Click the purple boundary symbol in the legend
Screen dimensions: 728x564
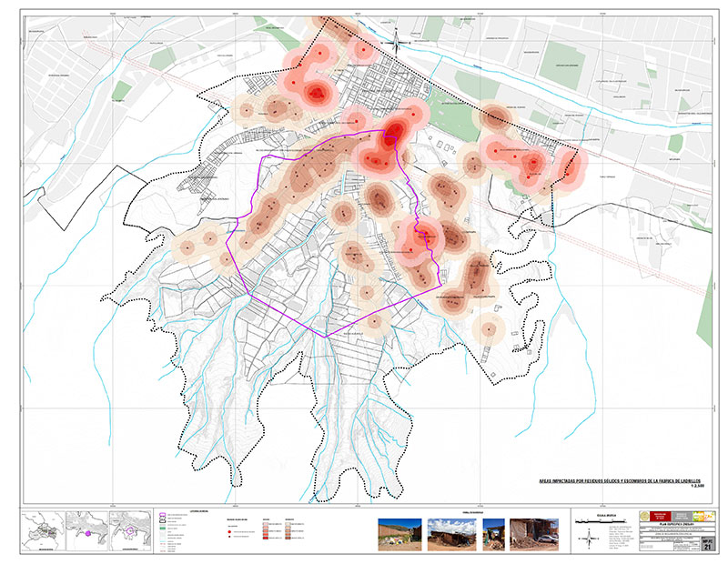point(163,515)
